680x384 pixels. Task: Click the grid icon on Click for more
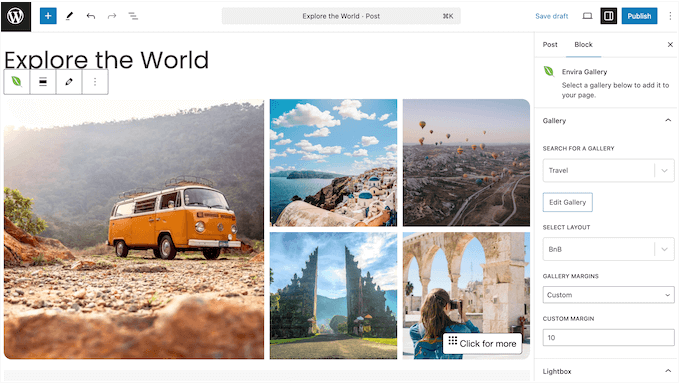[x=453, y=341]
